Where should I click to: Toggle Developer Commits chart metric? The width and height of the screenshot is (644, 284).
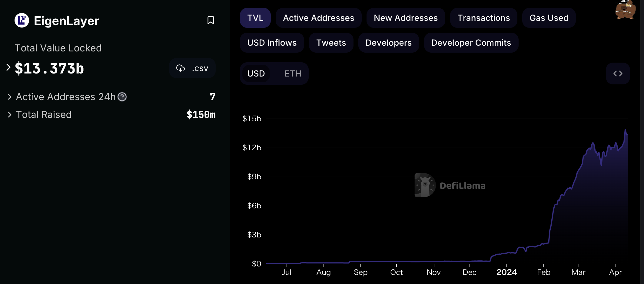(x=471, y=43)
